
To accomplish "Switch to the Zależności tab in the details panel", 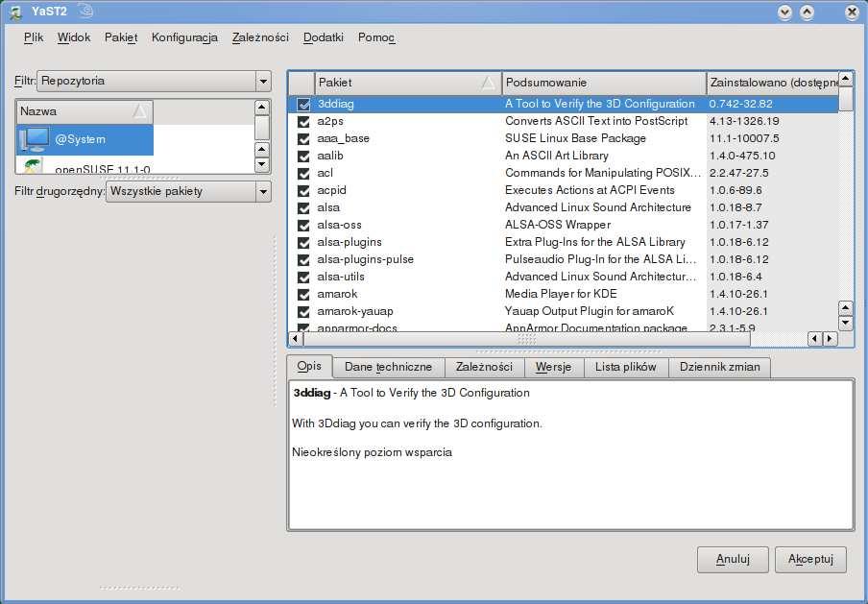I will point(484,367).
